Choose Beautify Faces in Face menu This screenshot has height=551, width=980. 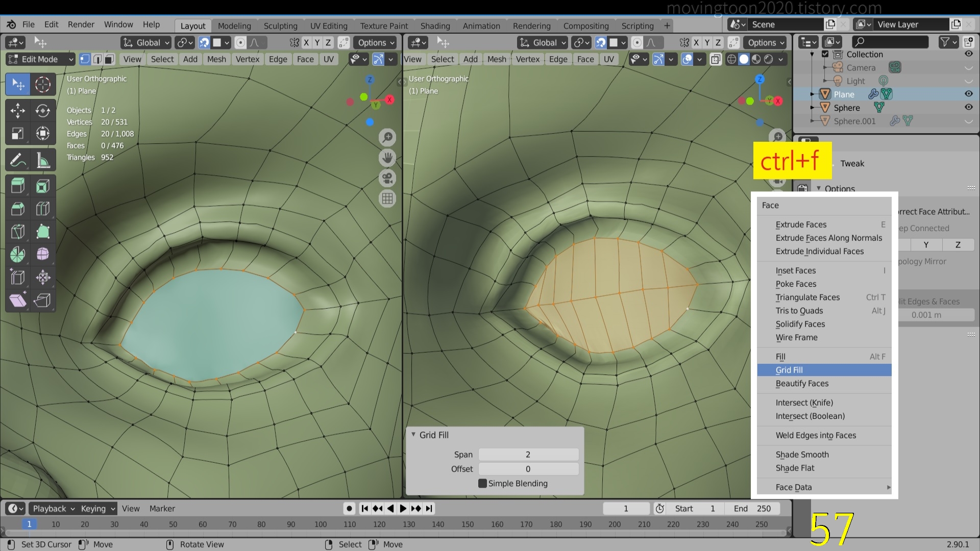[x=824, y=383]
